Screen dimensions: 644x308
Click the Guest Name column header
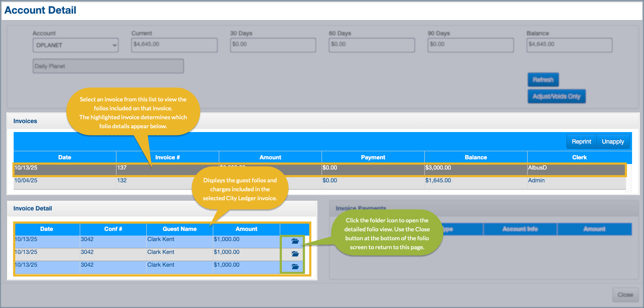point(180,229)
